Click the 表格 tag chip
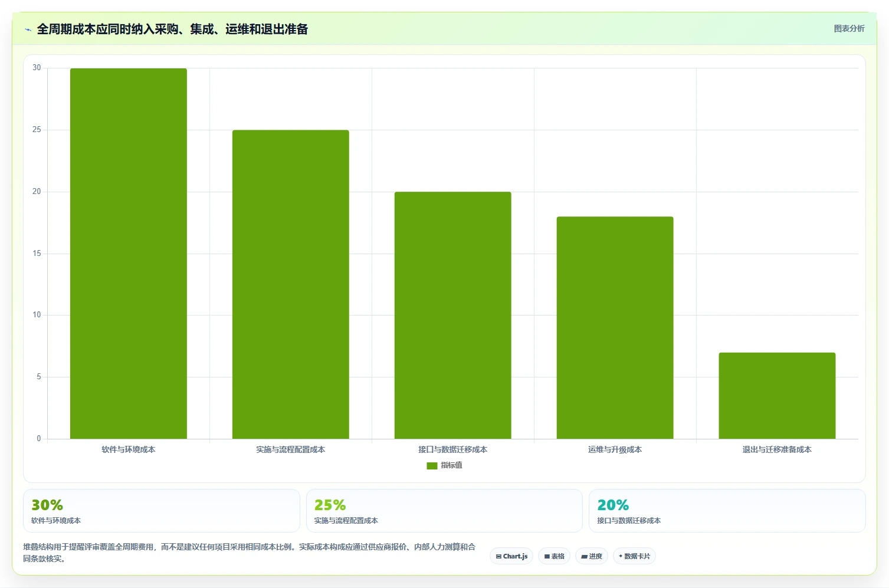889x588 pixels. (x=554, y=556)
